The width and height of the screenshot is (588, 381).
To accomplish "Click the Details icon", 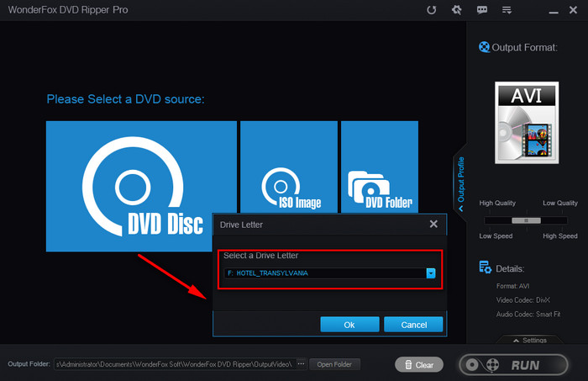I will click(485, 267).
